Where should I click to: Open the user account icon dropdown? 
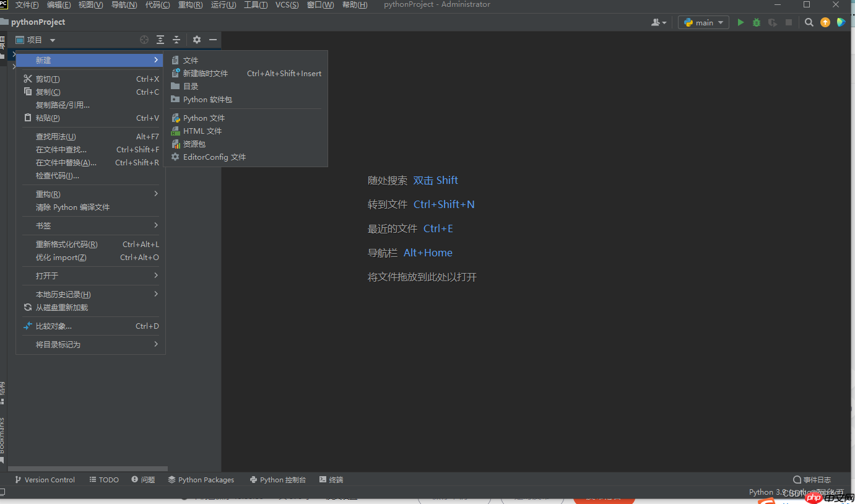[659, 22]
